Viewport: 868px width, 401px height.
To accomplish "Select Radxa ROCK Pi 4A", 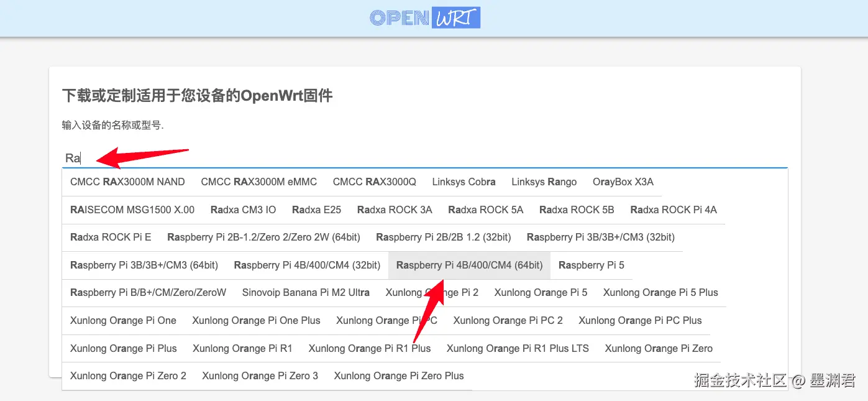I will 674,210.
